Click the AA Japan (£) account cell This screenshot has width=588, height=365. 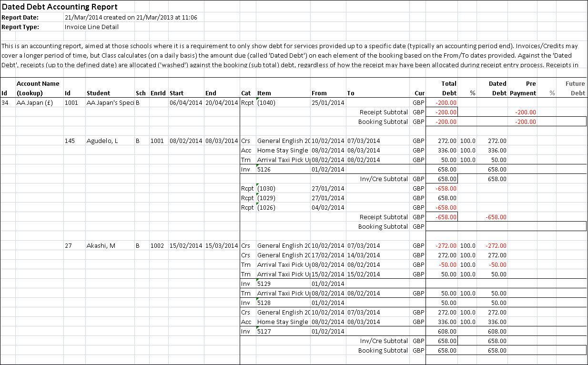coord(33,103)
